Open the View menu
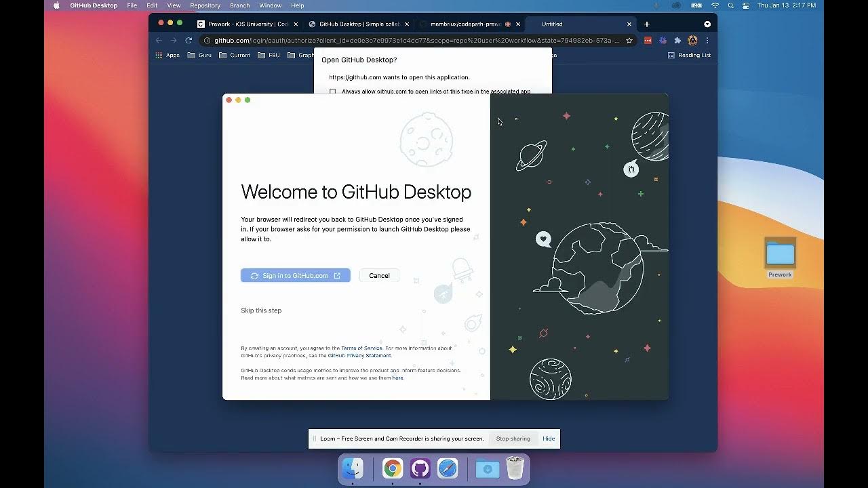 [174, 5]
